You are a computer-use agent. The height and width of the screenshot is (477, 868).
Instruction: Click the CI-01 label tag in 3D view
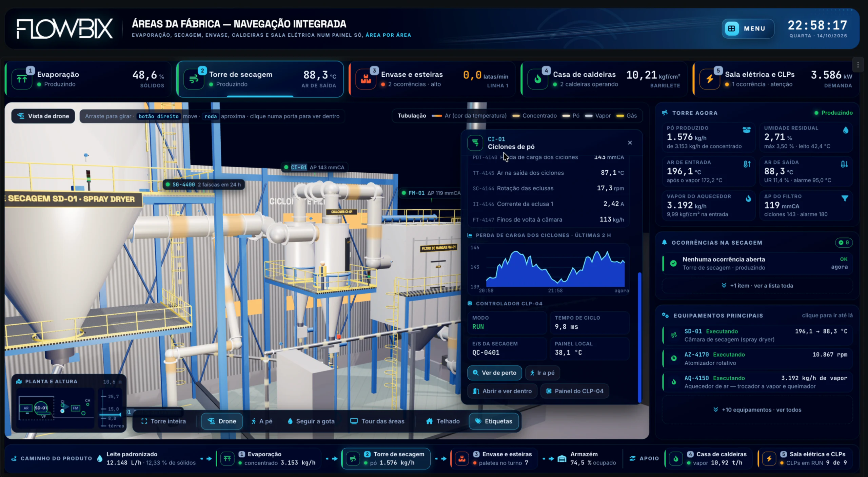pyautogui.click(x=314, y=167)
